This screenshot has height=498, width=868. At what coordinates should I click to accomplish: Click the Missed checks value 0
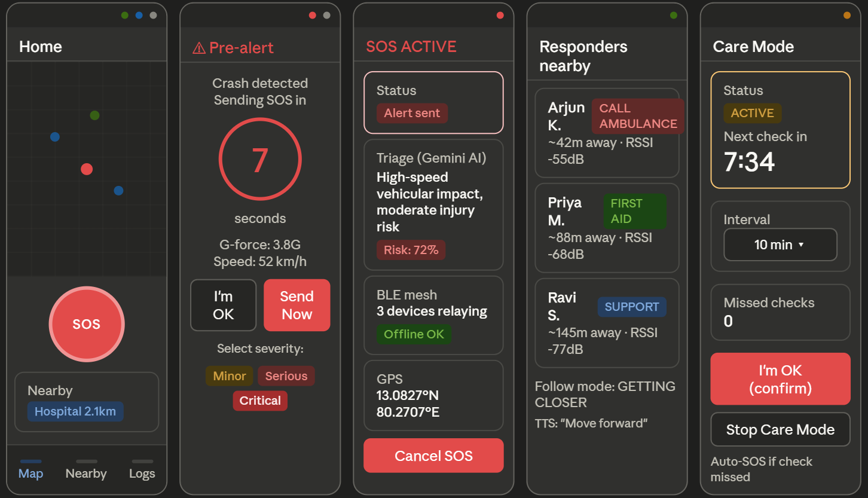[x=728, y=322]
